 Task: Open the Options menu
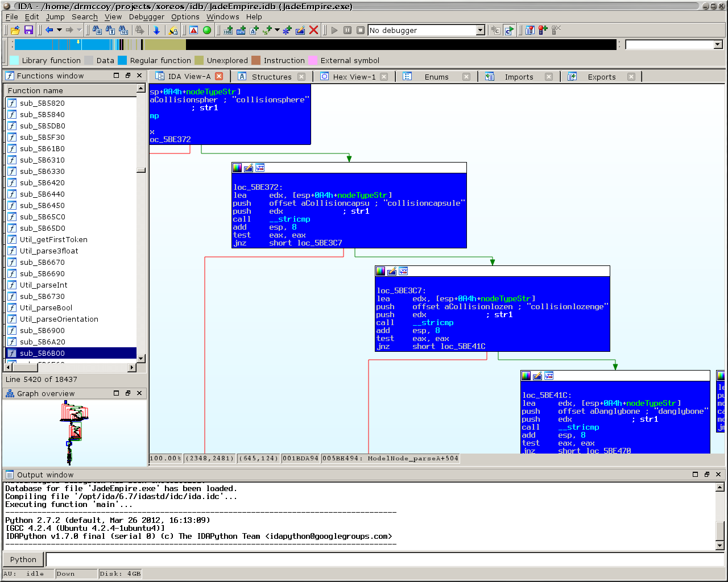(x=185, y=16)
